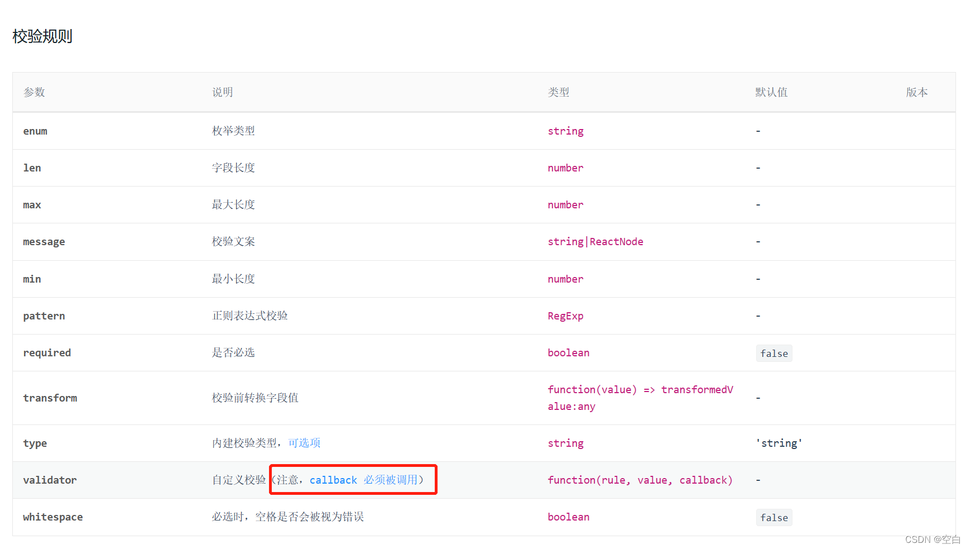Click the RegExp type value
This screenshot has width=980, height=549.
point(565,316)
